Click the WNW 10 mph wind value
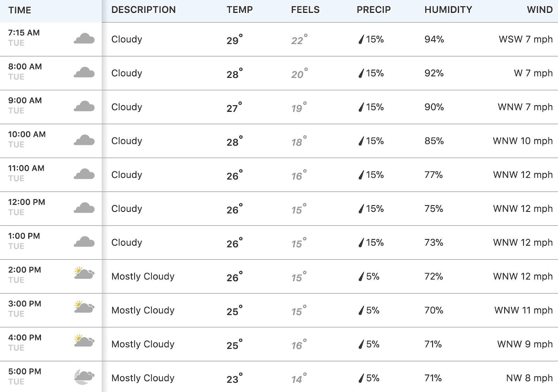The height and width of the screenshot is (392, 558). pyautogui.click(x=523, y=141)
